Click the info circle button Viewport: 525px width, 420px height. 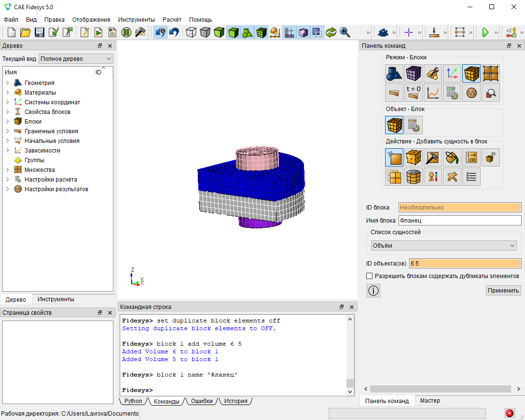[373, 291]
